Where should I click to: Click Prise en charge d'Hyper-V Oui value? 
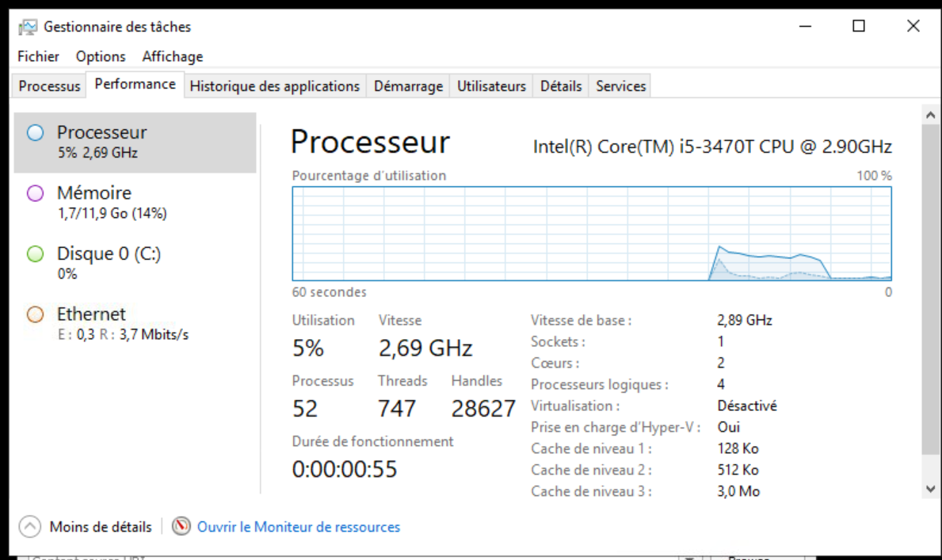[x=728, y=427]
